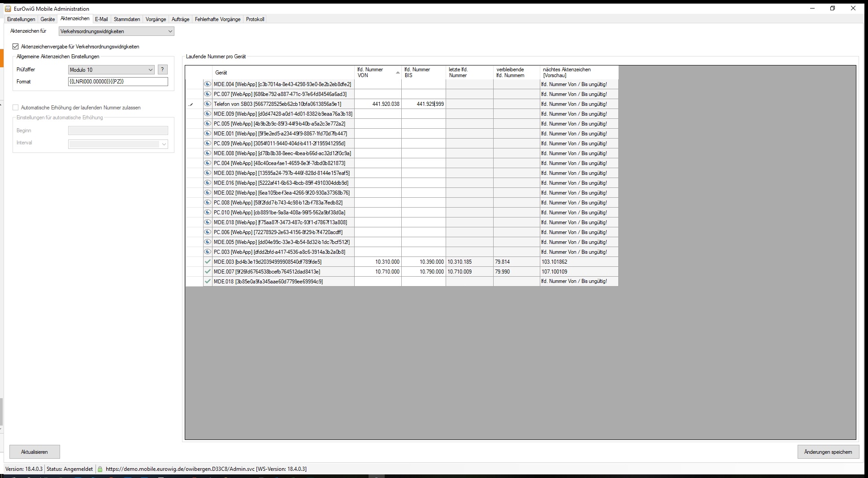Click the question mark help button
The width and height of the screenshot is (868, 478).
(163, 70)
